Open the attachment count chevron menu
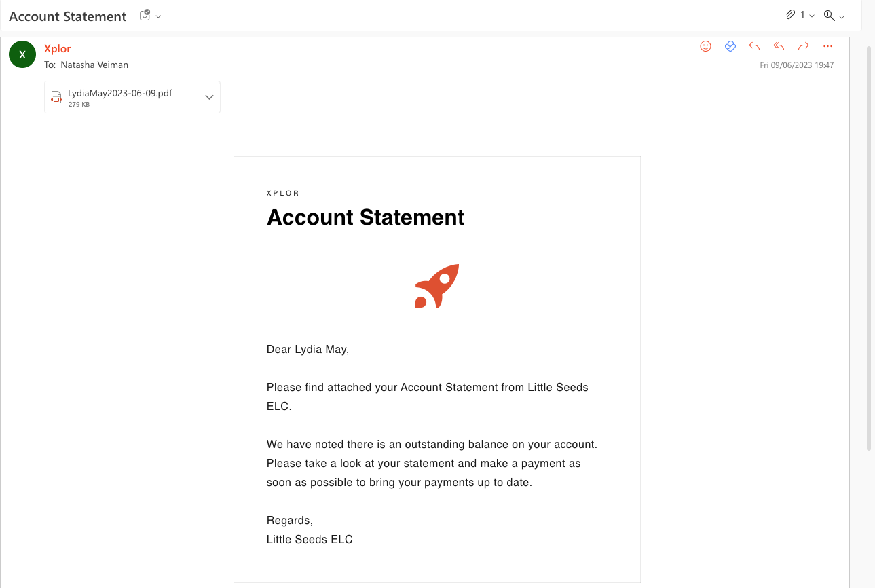Image resolution: width=875 pixels, height=588 pixels. [812, 16]
